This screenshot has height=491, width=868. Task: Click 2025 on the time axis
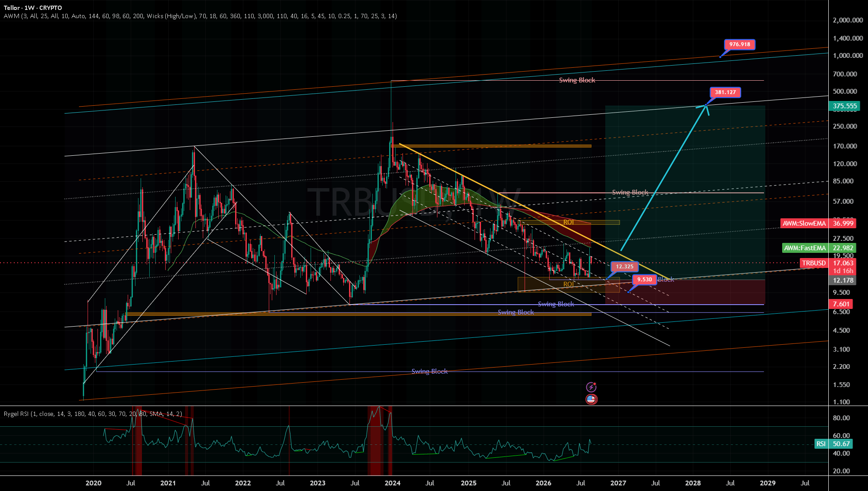click(469, 483)
